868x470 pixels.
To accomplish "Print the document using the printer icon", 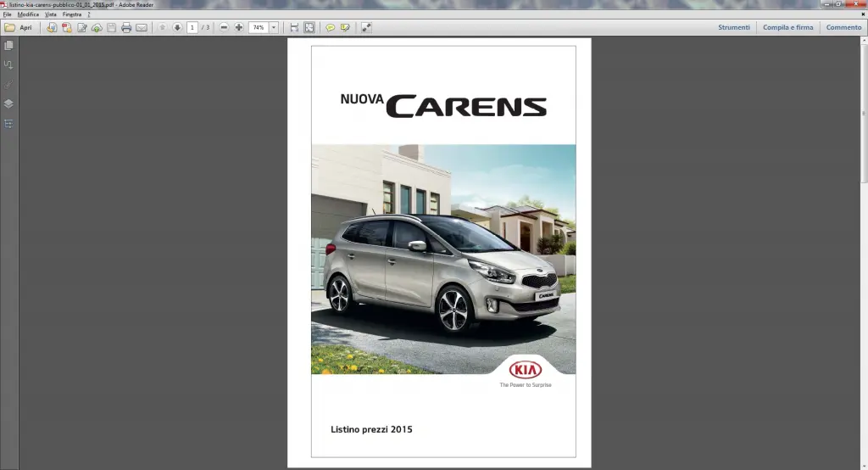I will point(126,27).
